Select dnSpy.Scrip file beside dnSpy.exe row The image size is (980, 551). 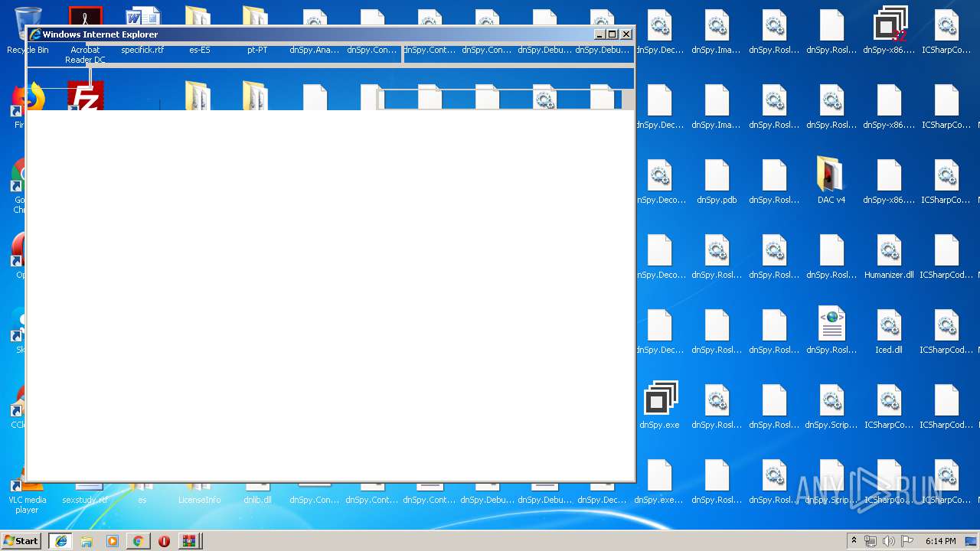(x=831, y=399)
